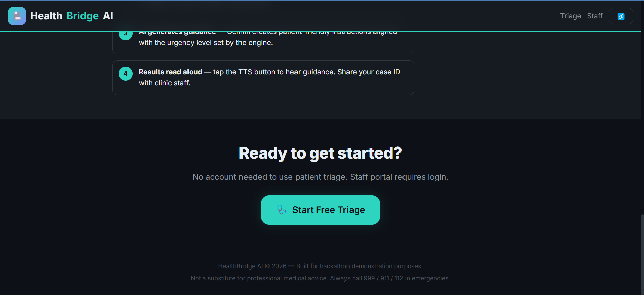Open the Triage navigation link

pyautogui.click(x=571, y=16)
